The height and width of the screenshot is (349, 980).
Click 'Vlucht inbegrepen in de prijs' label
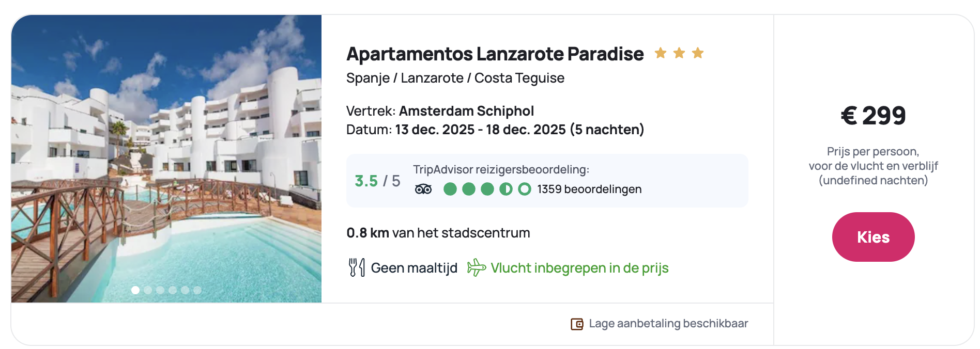(579, 268)
